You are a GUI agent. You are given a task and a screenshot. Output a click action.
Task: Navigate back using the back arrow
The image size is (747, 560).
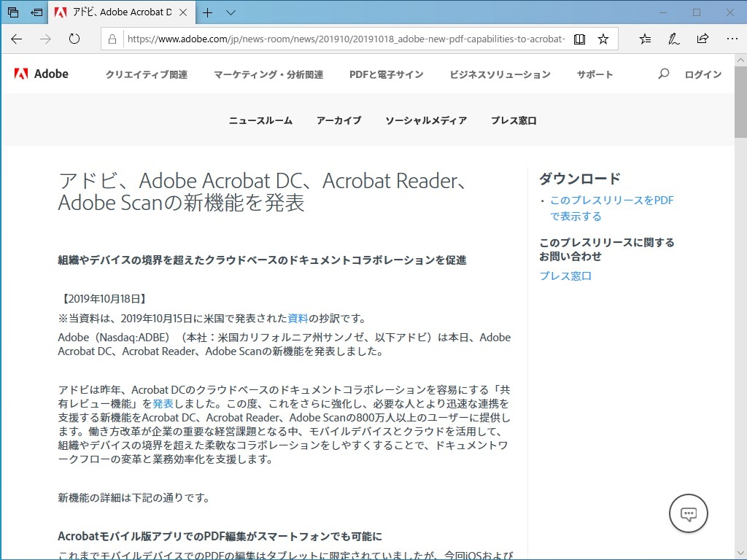pyautogui.click(x=16, y=39)
